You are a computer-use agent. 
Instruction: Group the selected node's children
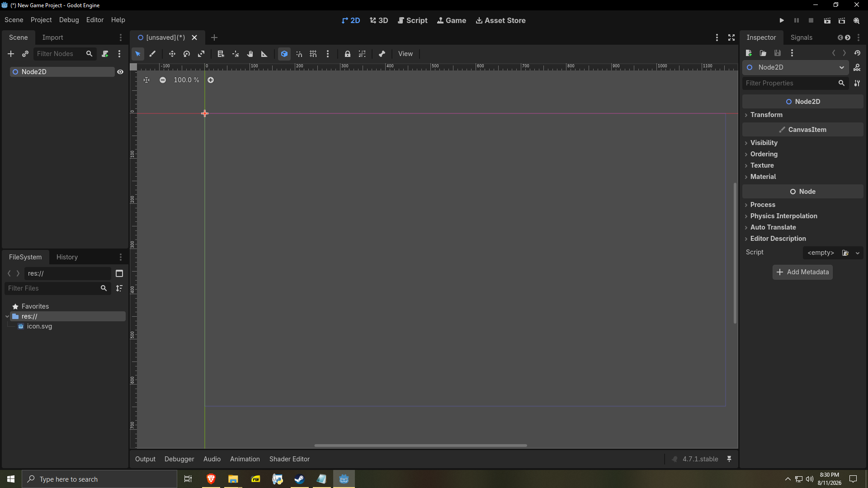362,54
